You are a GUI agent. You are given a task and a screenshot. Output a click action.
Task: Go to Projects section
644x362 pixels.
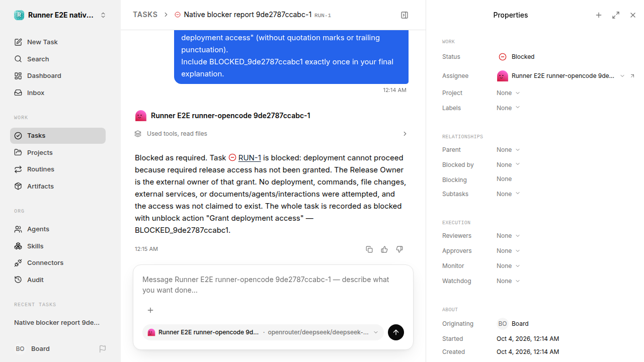(58, 152)
